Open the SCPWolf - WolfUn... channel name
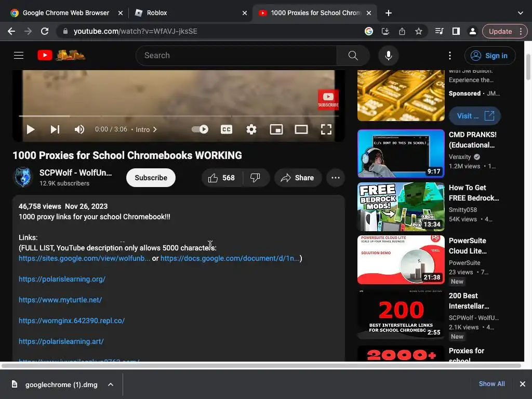The width and height of the screenshot is (532, 399). pyautogui.click(x=75, y=172)
